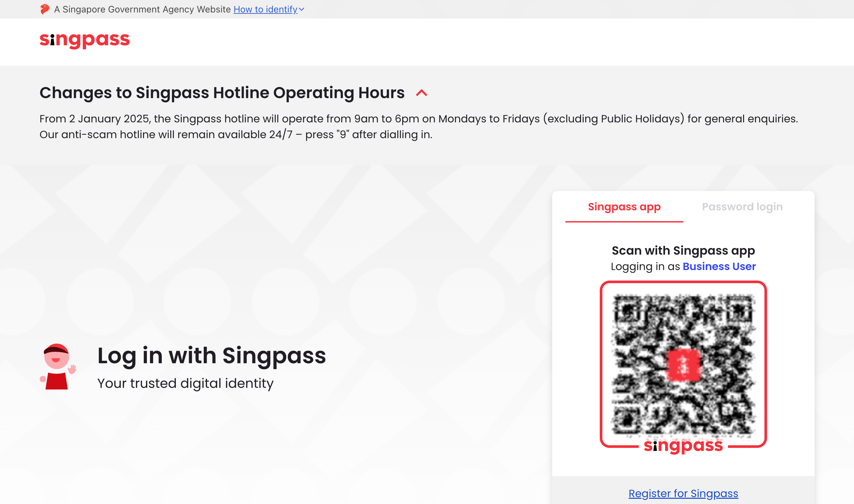Click the red lion government crest icon
Screen dimensions: 854x504
pos(45,9)
